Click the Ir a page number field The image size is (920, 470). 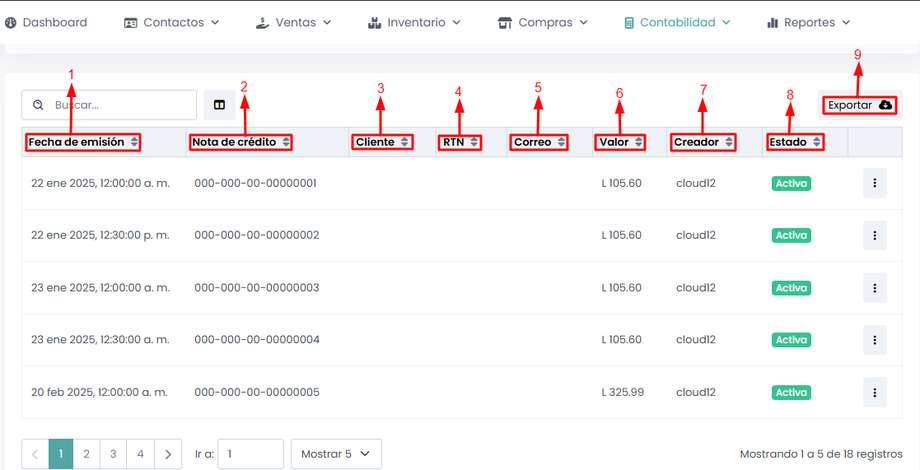251,454
